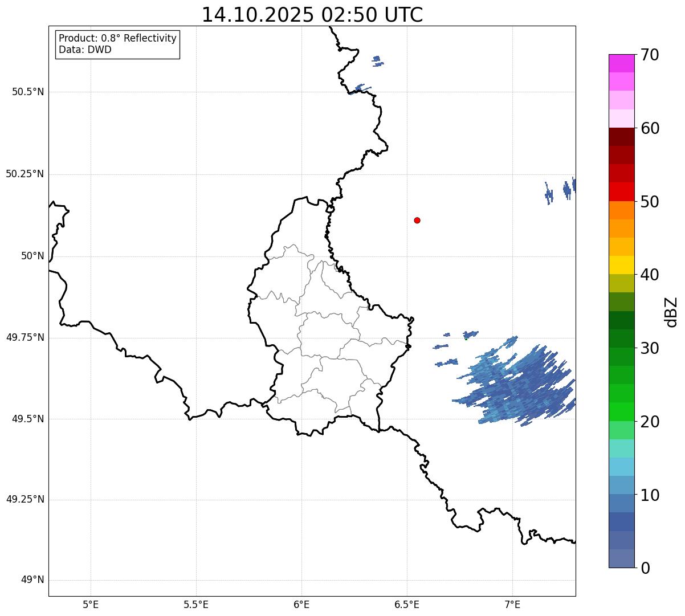Viewport: 685px width, 616px height.
Task: Click 'Product: 0.8° Reflectivity' text
Action: coord(118,38)
